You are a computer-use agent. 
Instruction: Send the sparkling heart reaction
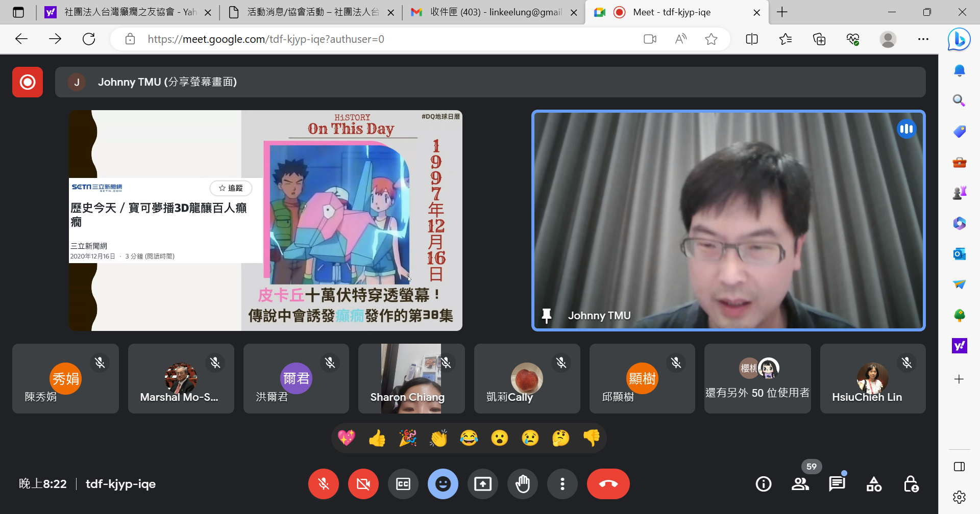click(x=347, y=438)
